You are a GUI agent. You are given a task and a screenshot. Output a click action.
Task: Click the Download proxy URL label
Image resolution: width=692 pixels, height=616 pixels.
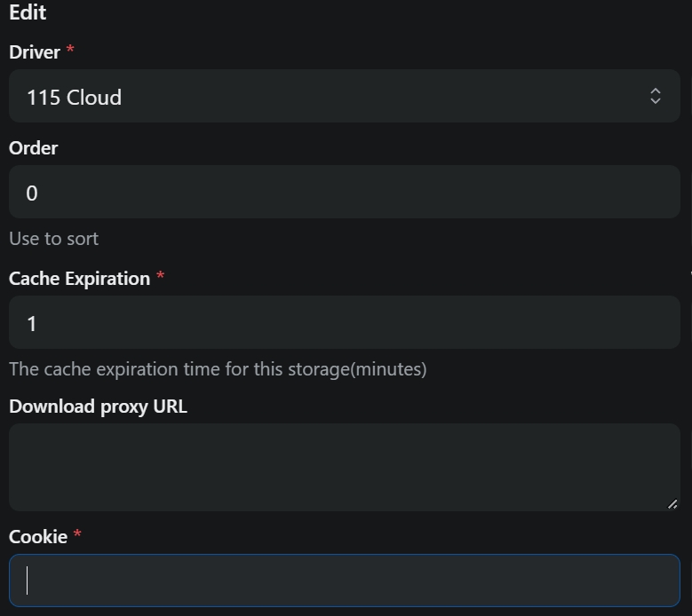click(x=98, y=407)
